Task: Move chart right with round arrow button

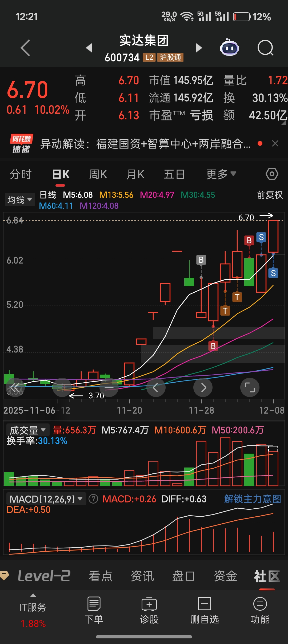Action: coord(203,387)
